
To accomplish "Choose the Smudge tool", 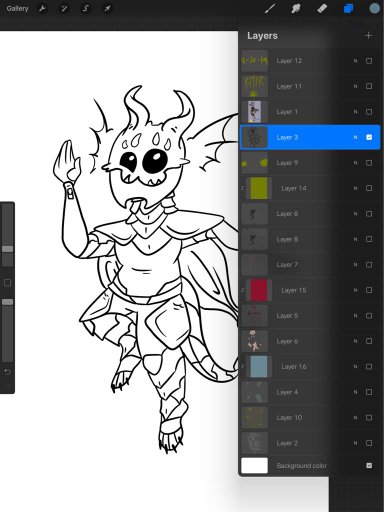I will (x=296, y=9).
